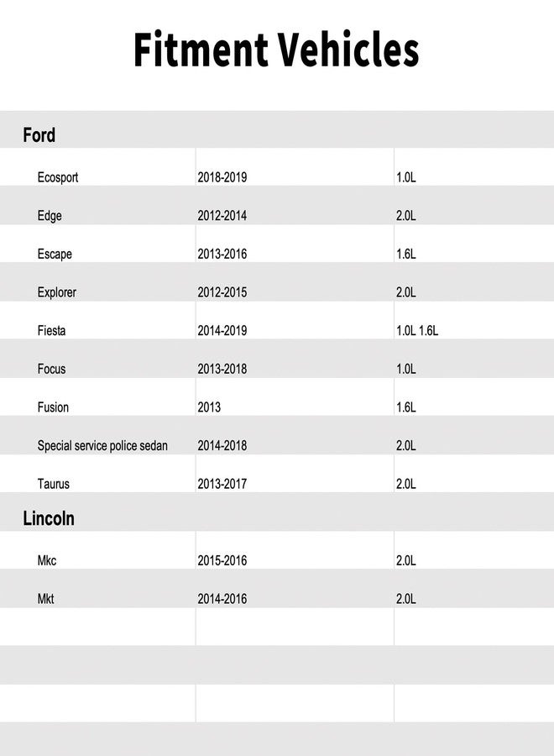This screenshot has width=554, height=756.
Task: Click the 1.0L 1.6L engine cell
Action: [417, 331]
